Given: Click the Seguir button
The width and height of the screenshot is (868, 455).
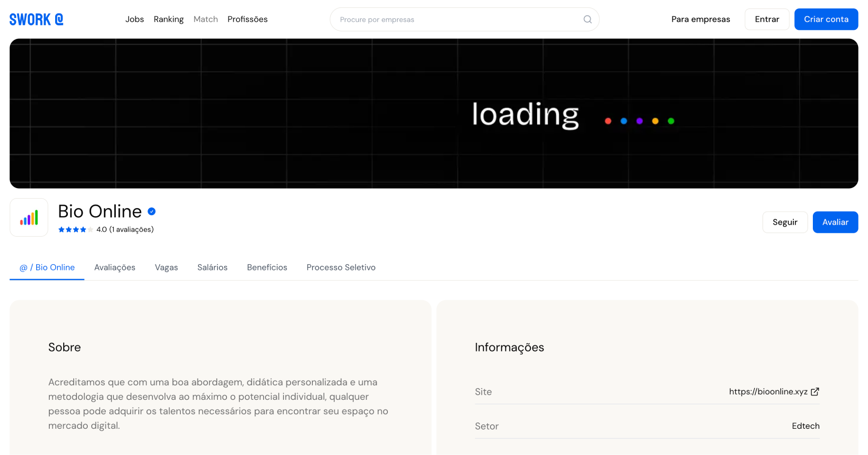Looking at the screenshot, I should pos(785,222).
